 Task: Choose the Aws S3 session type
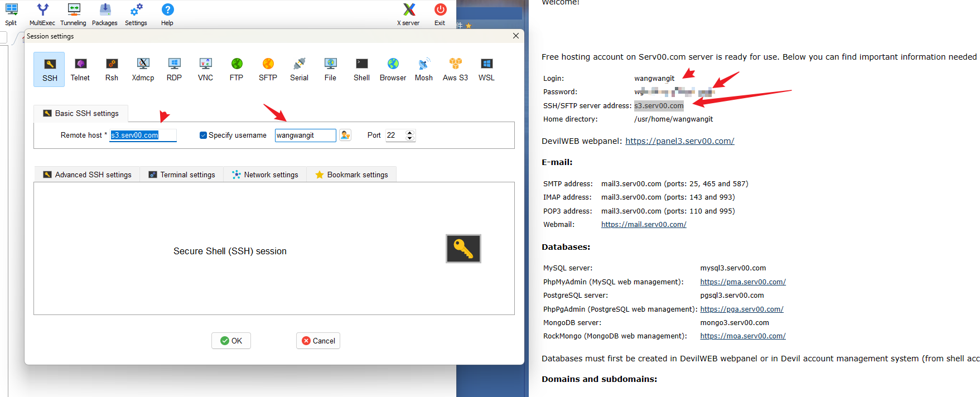tap(455, 69)
